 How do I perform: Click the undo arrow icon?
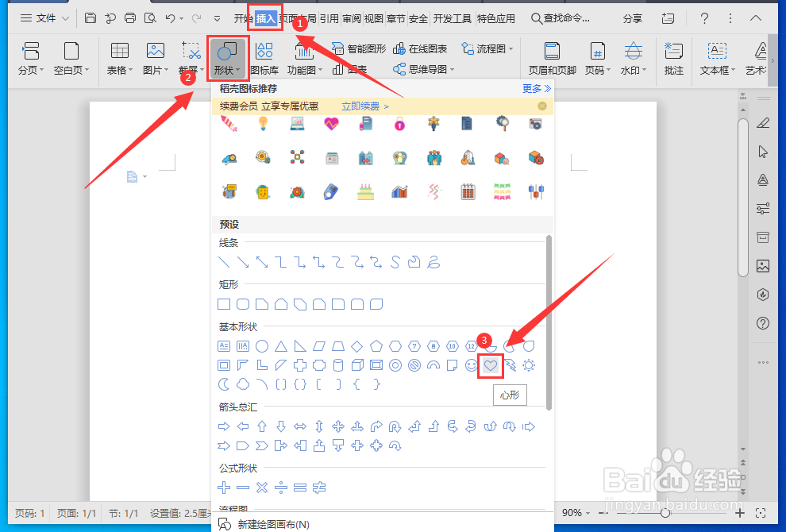click(x=170, y=18)
